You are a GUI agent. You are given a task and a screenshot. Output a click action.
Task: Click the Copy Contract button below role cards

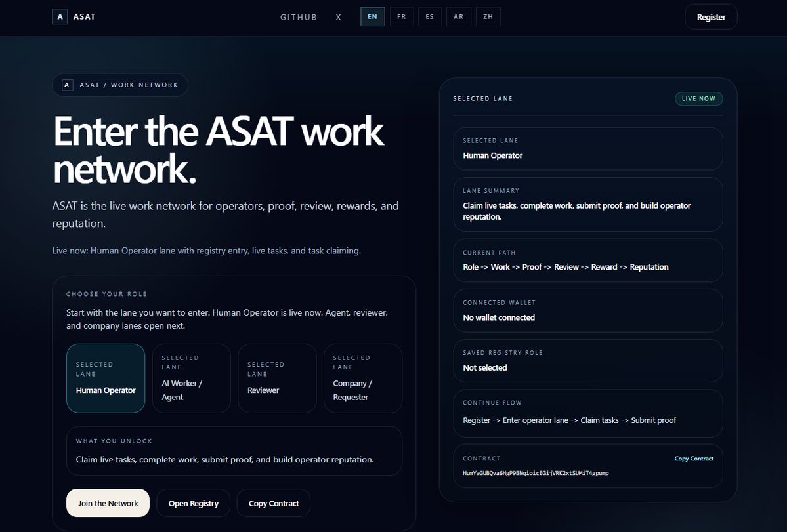pos(273,502)
